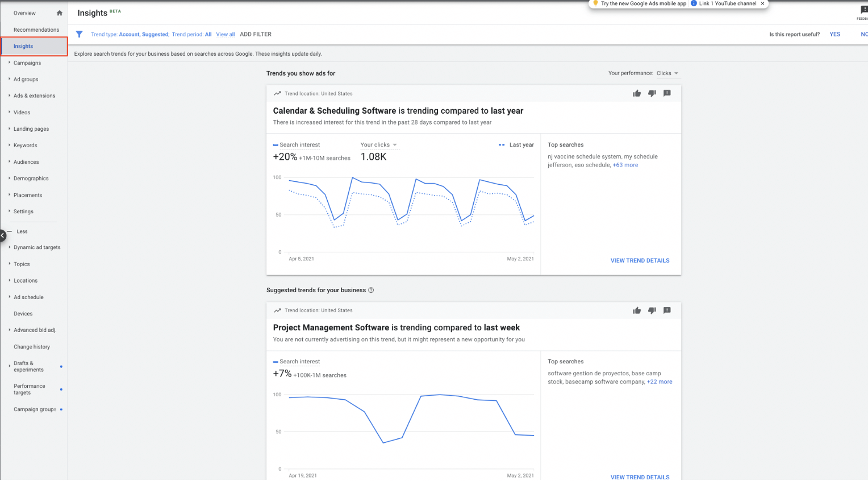The image size is (868, 481).
Task: Open Ad schedule section
Action: click(x=28, y=297)
